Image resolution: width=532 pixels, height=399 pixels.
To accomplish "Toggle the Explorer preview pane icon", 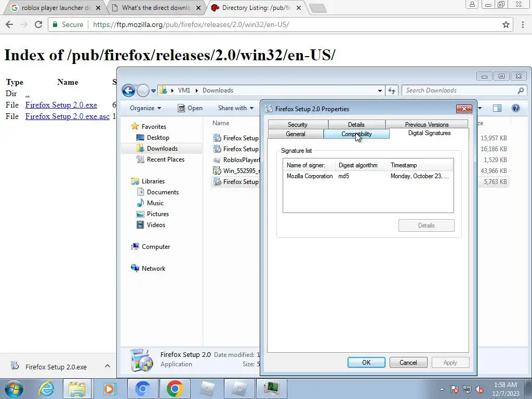I will (497, 108).
